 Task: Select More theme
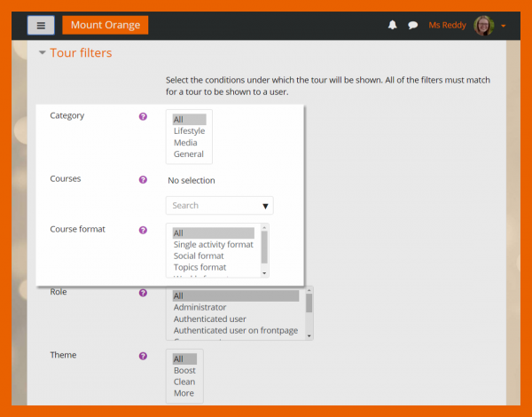(x=184, y=393)
